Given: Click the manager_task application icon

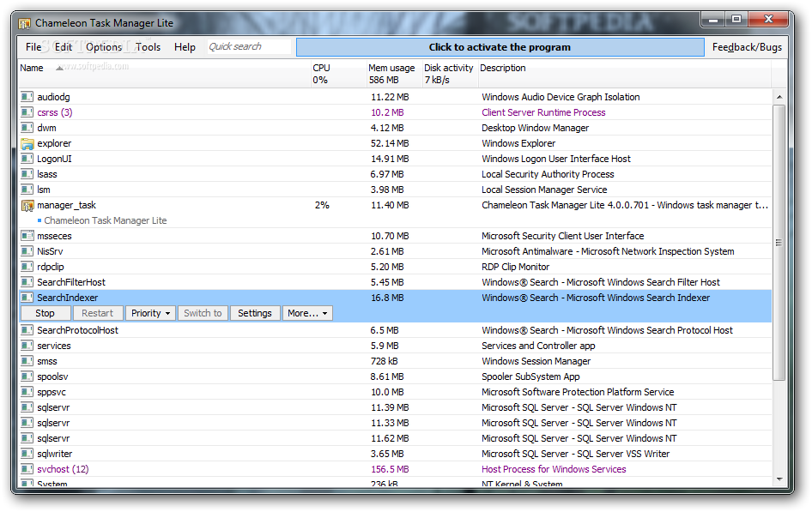Looking at the screenshot, I should pyautogui.click(x=27, y=205).
